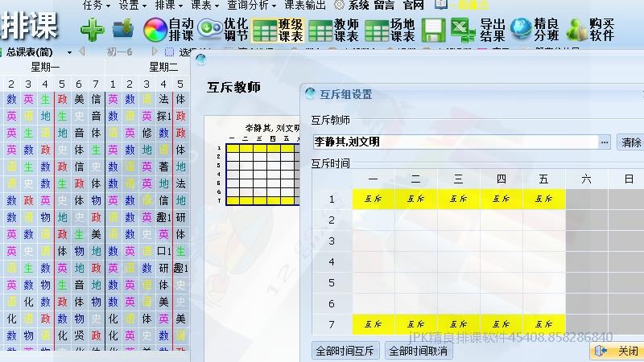Click the 留言 menu item
The image size is (644, 362).
pos(384,5)
